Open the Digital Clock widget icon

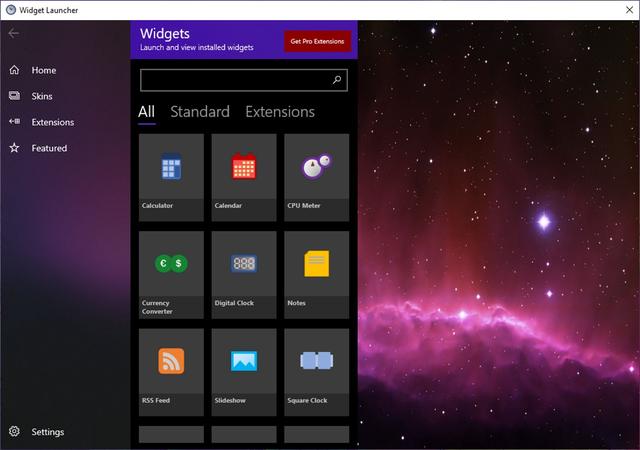244,263
